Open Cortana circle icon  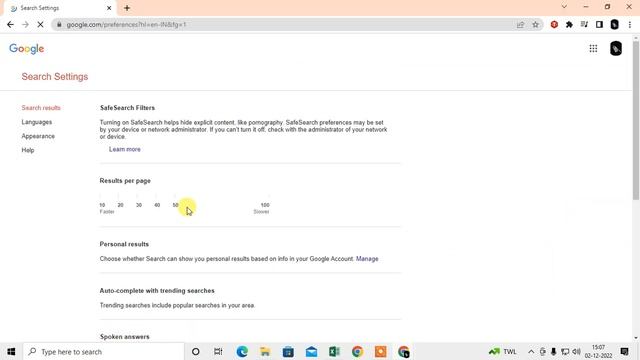tap(196, 351)
